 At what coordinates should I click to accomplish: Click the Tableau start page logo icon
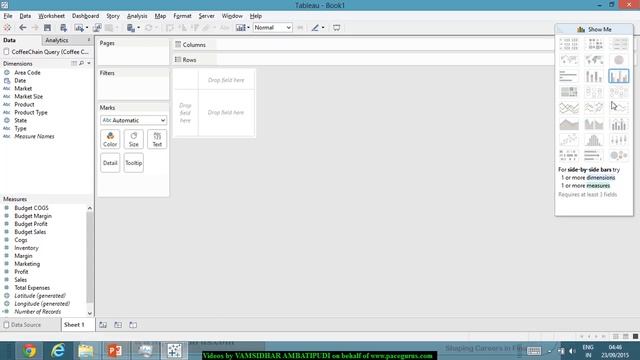(x=7, y=28)
